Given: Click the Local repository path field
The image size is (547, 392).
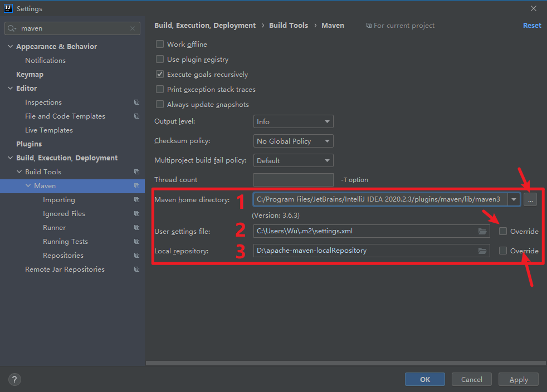Looking at the screenshot, I should (372, 251).
